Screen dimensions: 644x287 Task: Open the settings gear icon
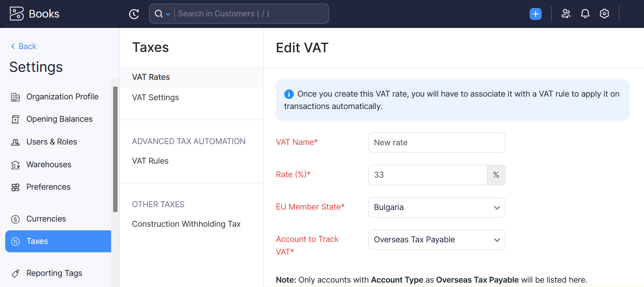(x=604, y=14)
